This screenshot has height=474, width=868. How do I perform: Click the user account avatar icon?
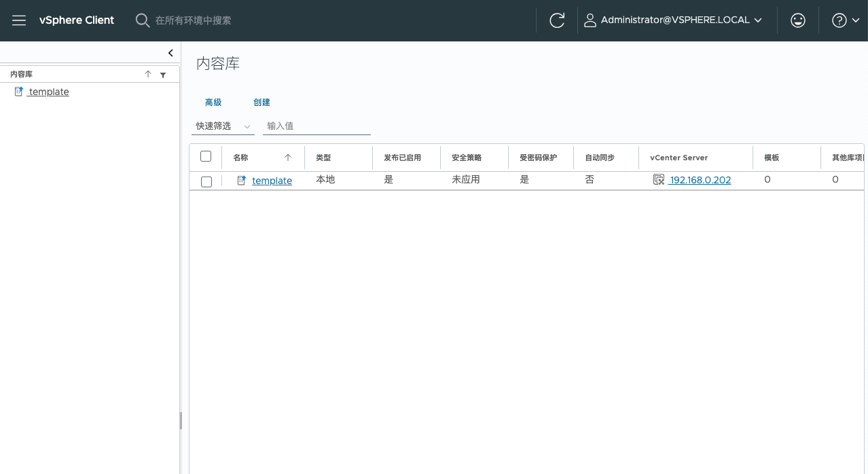(590, 20)
